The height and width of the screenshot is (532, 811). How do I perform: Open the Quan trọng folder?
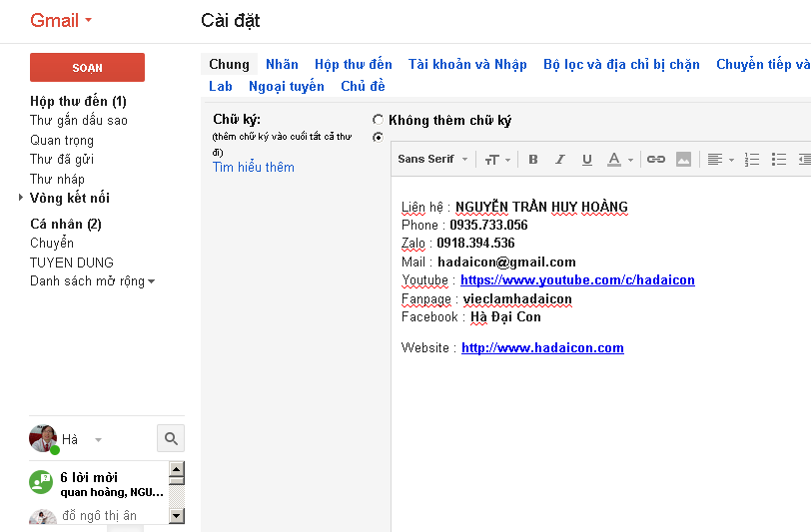click(62, 140)
